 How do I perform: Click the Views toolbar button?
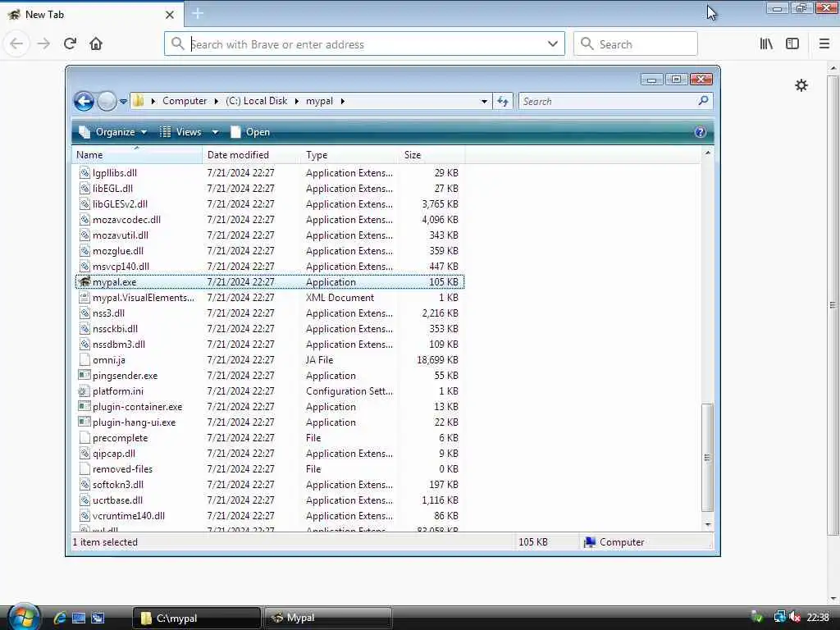(x=180, y=132)
